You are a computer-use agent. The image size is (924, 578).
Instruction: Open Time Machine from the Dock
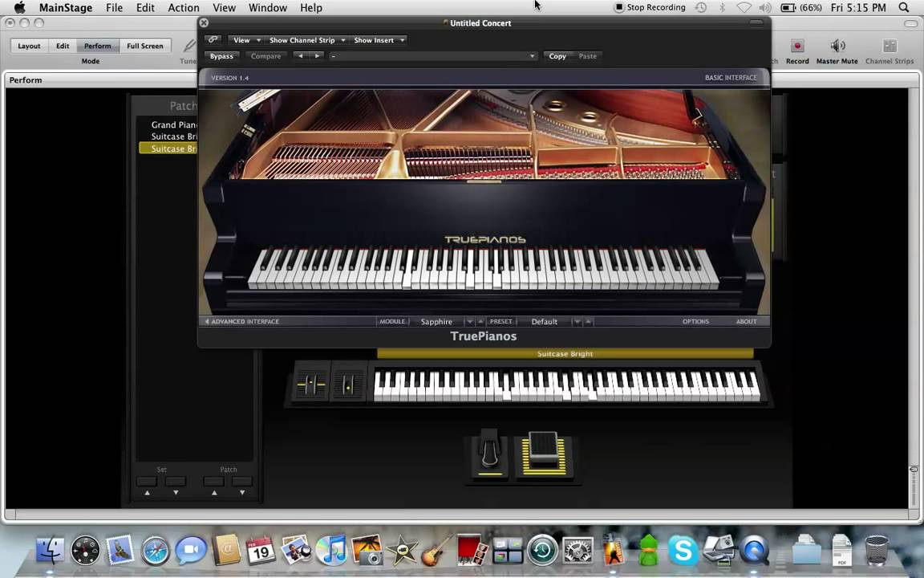(542, 550)
